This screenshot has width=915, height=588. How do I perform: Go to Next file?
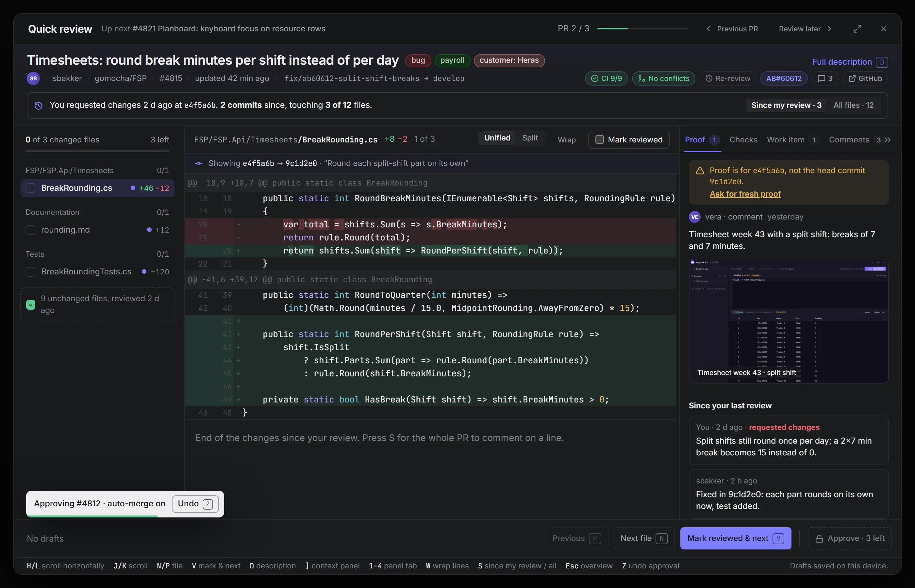point(644,538)
